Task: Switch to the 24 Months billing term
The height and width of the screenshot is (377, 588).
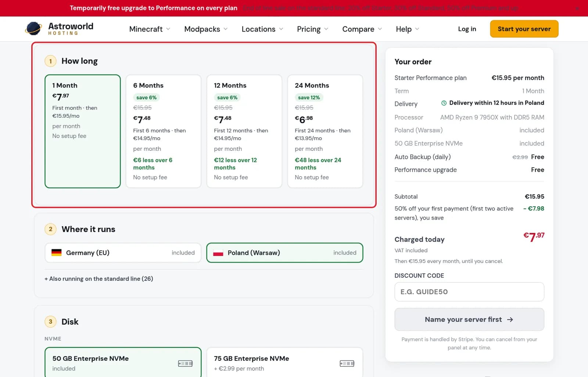Action: tap(325, 131)
